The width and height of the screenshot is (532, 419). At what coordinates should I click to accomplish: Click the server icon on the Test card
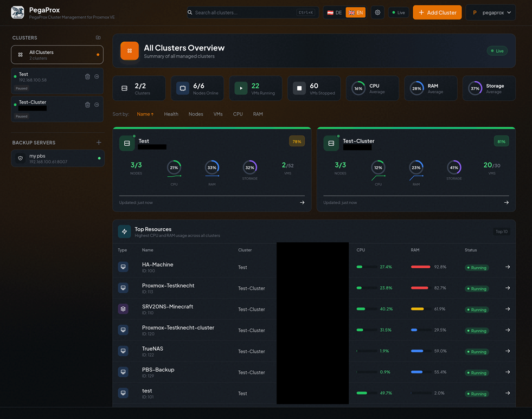[127, 144]
